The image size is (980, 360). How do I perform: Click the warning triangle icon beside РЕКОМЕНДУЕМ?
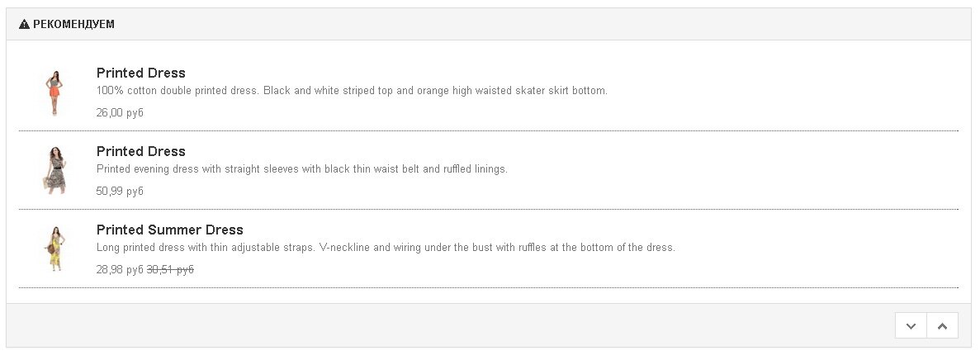tap(24, 25)
